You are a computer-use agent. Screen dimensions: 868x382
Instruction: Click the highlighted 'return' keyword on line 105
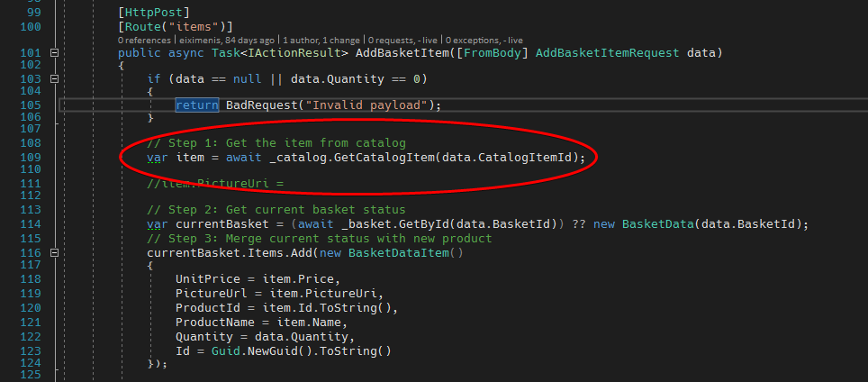point(197,105)
